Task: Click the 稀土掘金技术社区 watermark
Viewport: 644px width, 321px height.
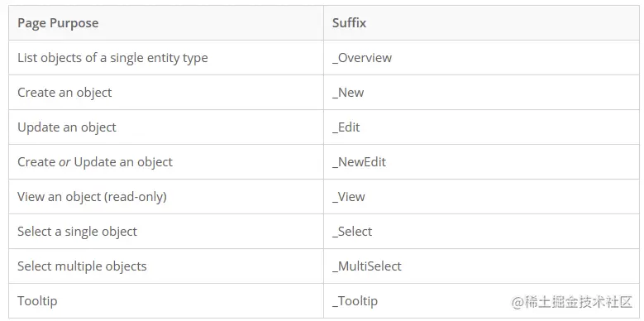Action: coord(572,302)
